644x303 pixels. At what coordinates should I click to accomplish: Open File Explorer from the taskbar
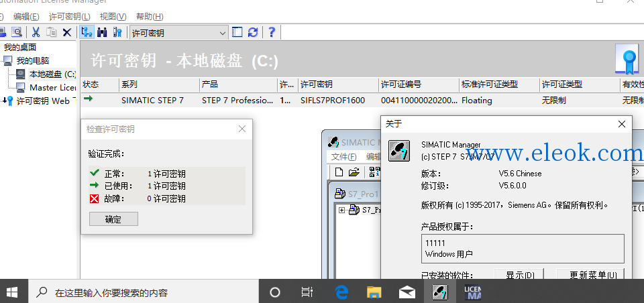374,292
